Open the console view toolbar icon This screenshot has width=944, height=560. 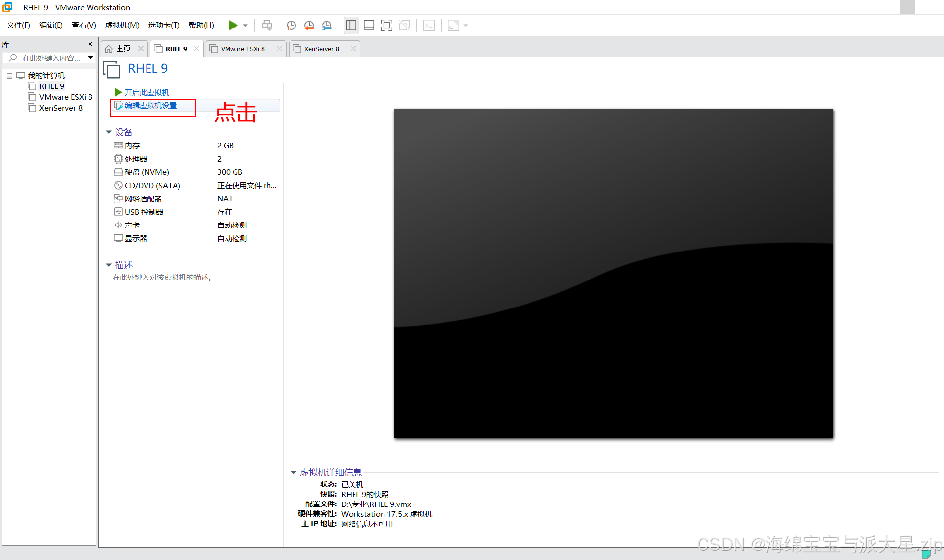tap(429, 25)
